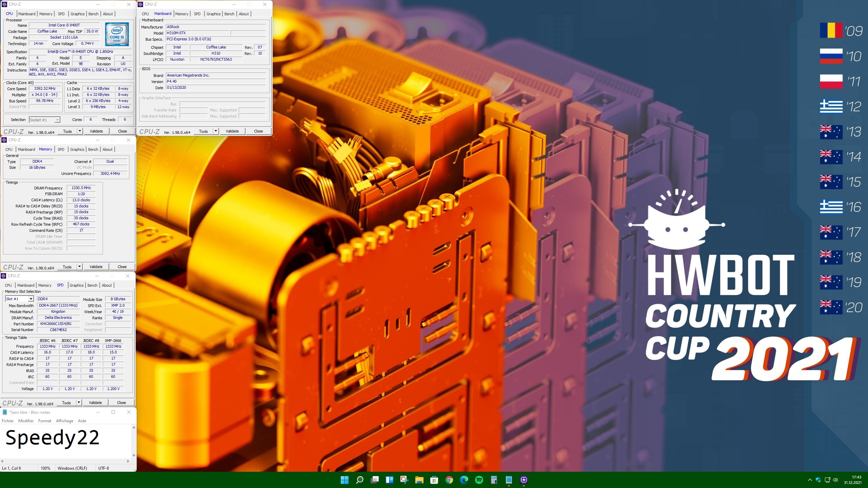This screenshot has height=488, width=868.
Task: Open Microsoft Store from the taskbar
Action: pos(434,480)
